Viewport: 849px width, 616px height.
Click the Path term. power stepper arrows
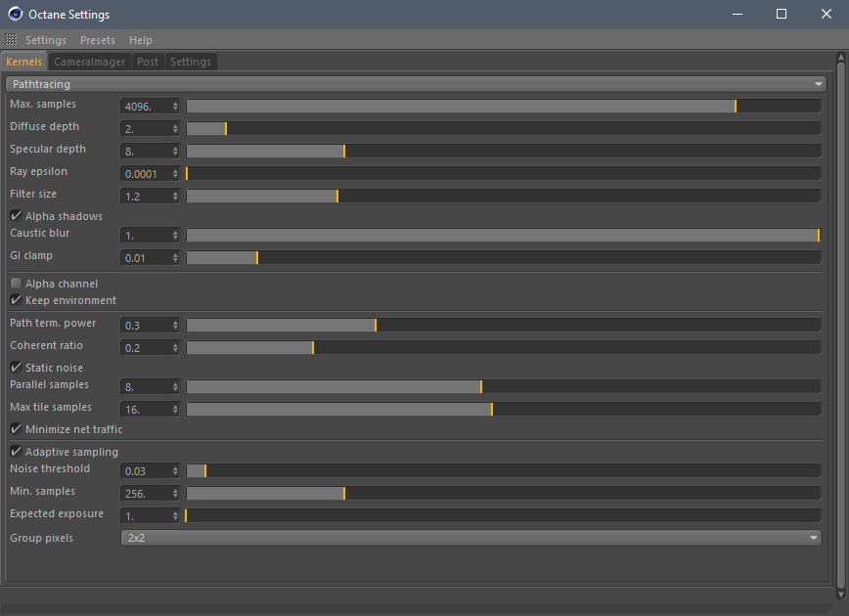(175, 325)
